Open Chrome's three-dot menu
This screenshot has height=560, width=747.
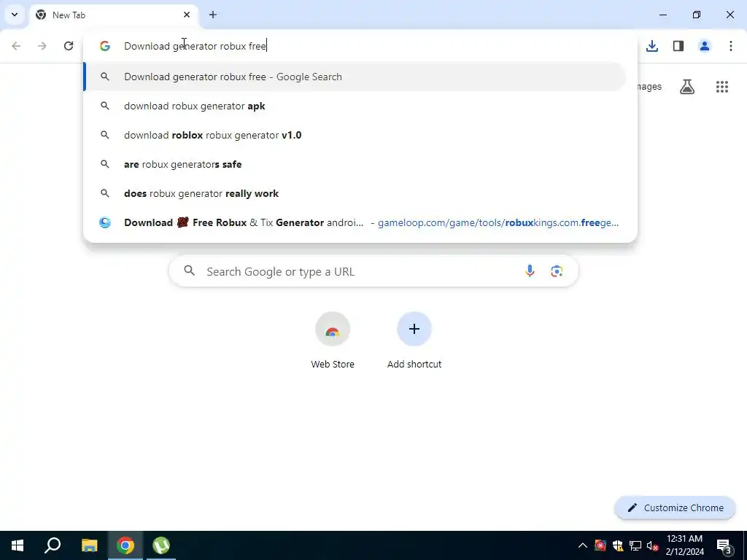[731, 46]
